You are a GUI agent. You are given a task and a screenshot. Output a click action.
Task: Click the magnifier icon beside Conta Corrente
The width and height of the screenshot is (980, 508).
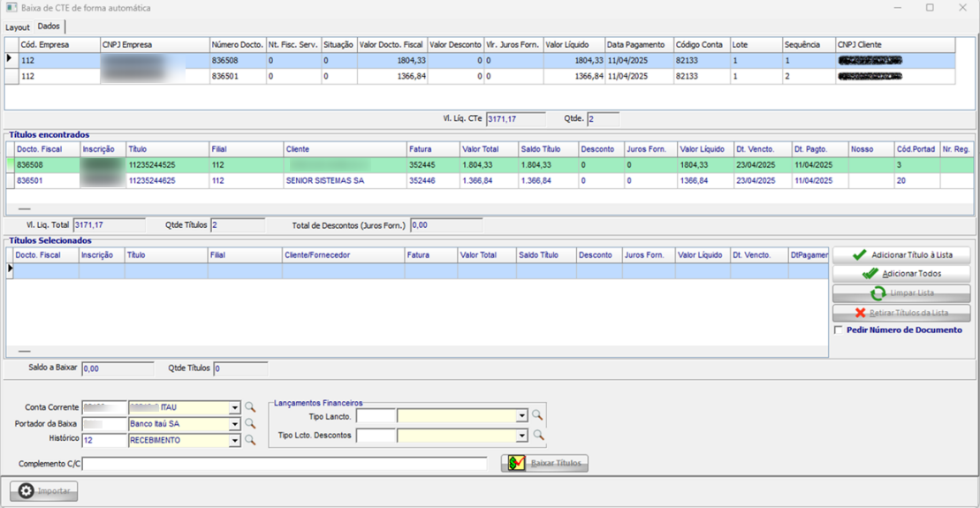click(x=250, y=407)
